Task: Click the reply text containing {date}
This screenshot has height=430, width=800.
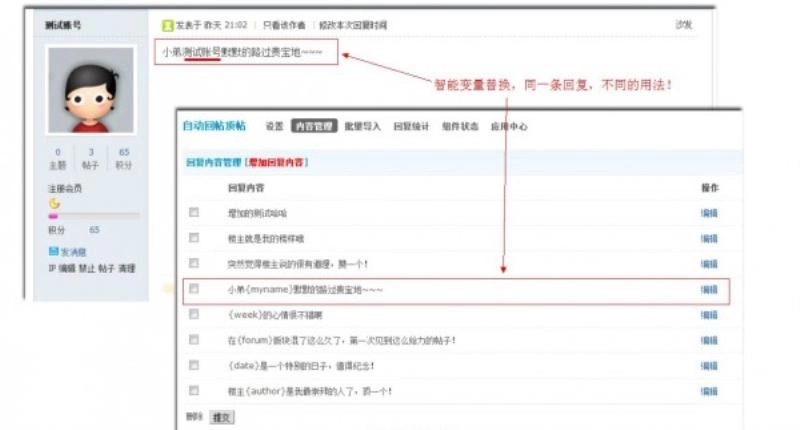Action: [301, 366]
